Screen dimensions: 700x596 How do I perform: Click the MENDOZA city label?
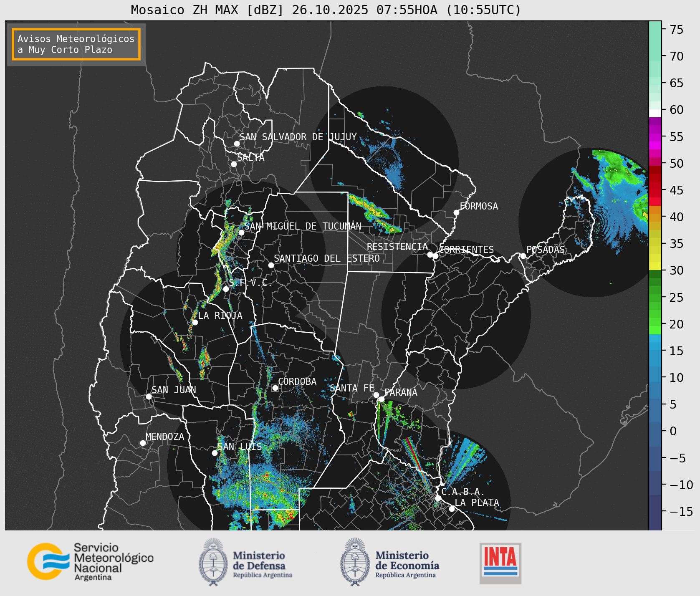[165, 437]
